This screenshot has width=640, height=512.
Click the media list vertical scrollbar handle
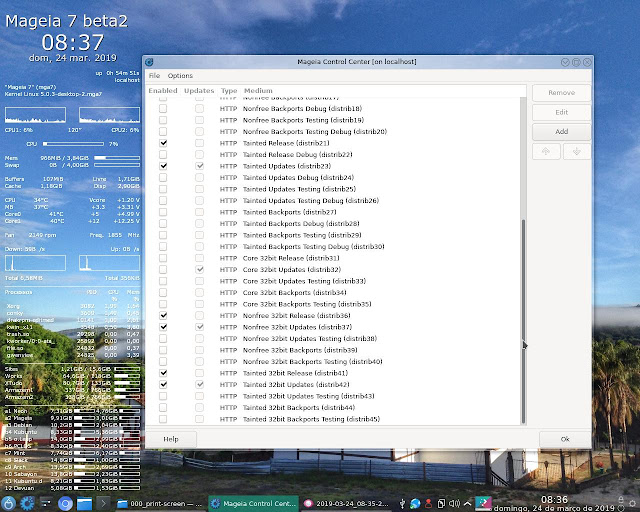(x=523, y=321)
